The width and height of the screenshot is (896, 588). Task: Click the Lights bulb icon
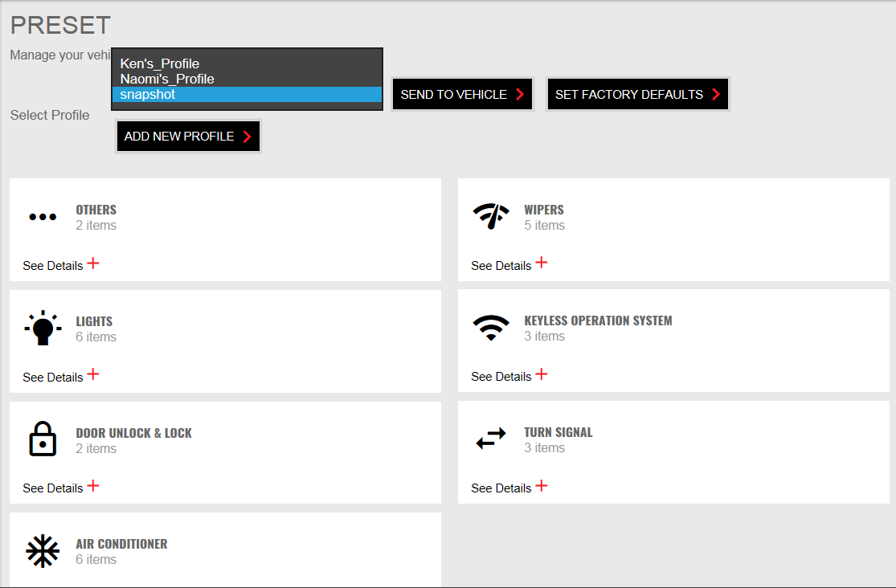click(43, 329)
